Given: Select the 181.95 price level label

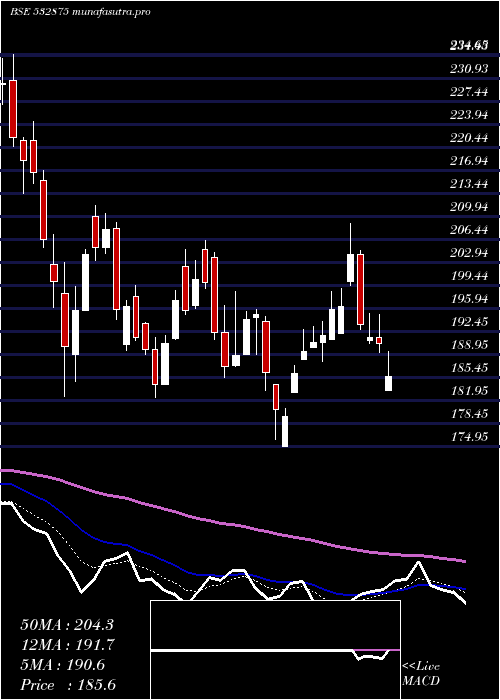Looking at the screenshot, I should 468,391.
